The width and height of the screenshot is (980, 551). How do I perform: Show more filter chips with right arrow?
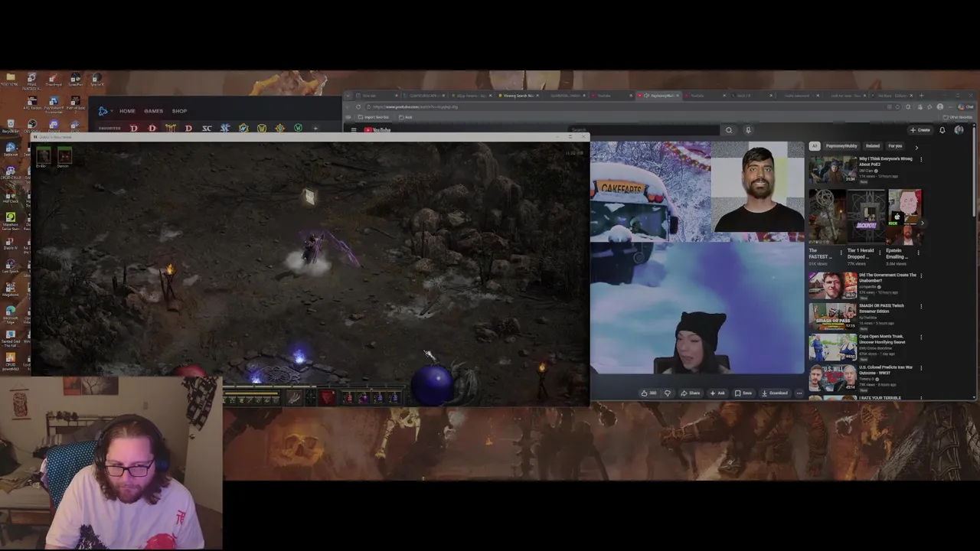(916, 147)
